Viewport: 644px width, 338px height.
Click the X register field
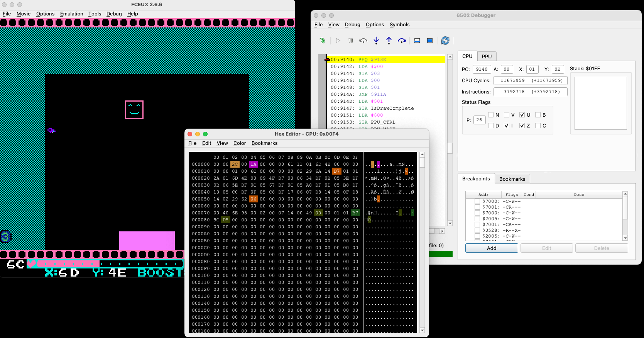[532, 69]
